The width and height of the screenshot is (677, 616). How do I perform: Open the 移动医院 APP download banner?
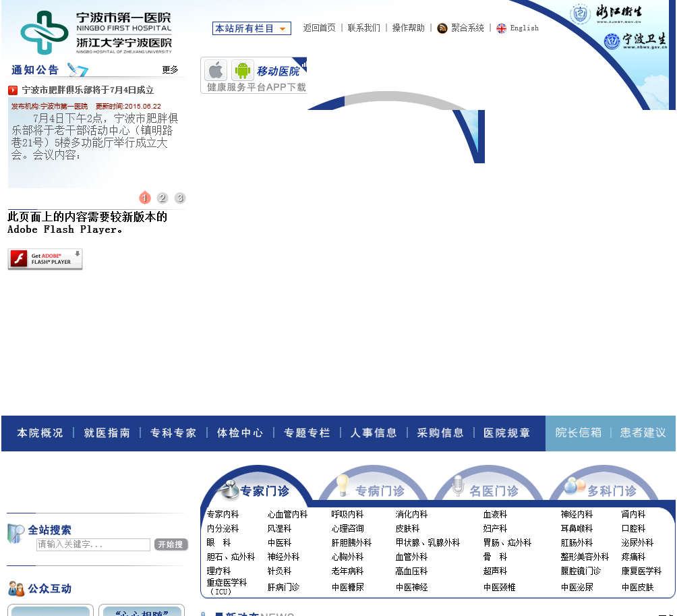(x=254, y=75)
